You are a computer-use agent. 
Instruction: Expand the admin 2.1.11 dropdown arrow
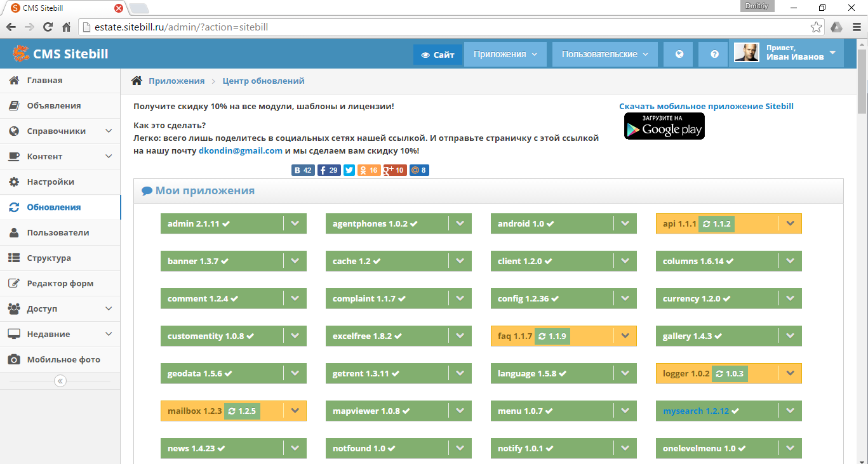tap(295, 224)
